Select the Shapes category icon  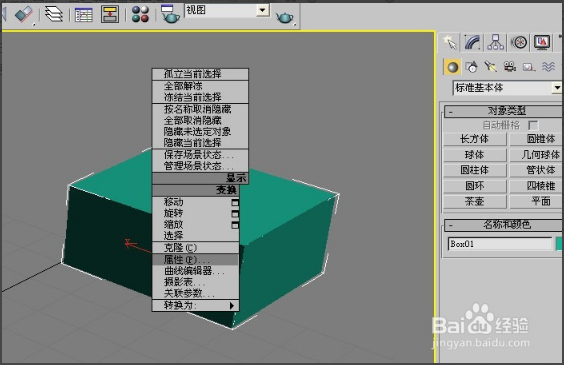coord(471,67)
